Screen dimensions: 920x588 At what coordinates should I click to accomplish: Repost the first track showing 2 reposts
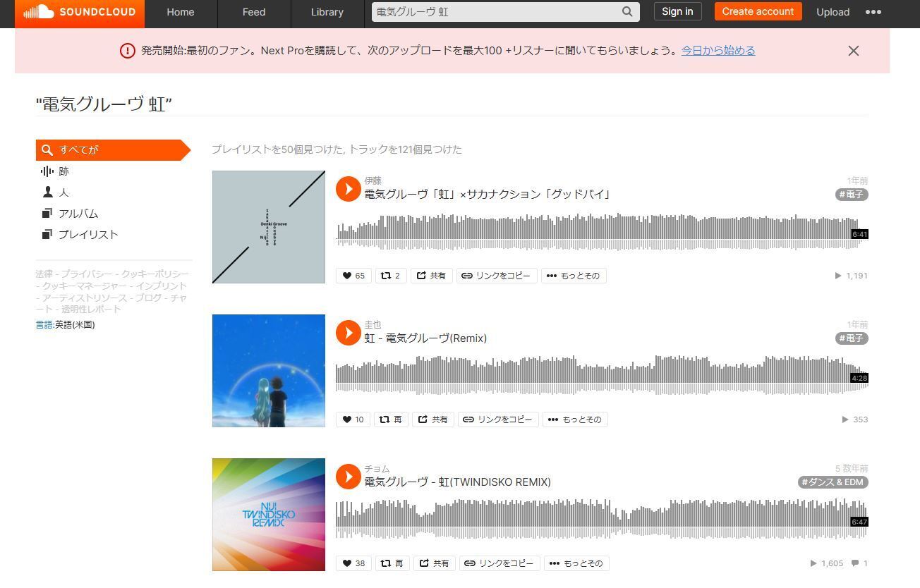[390, 276]
